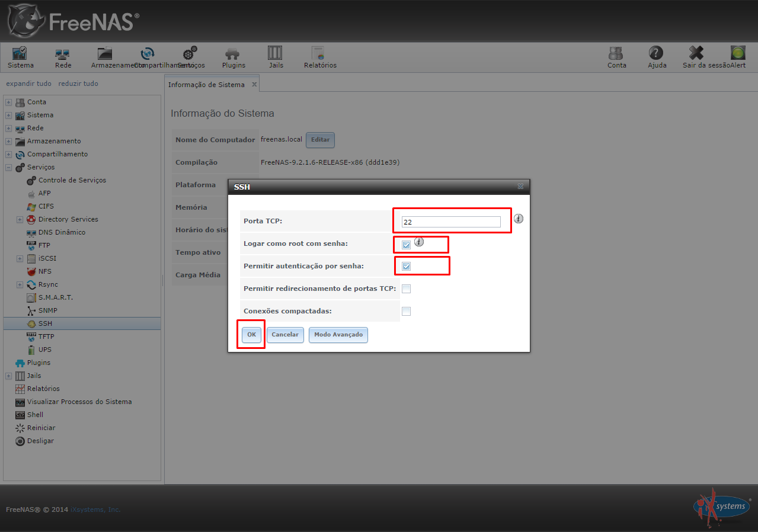Collapse Serviços node in the tree
This screenshot has height=532, width=758.
(x=8, y=167)
